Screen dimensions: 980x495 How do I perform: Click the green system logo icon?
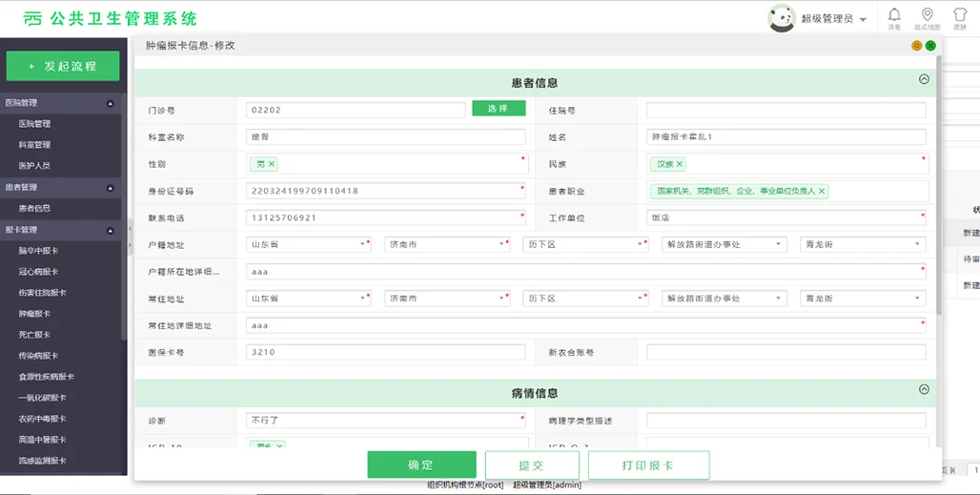point(32,19)
